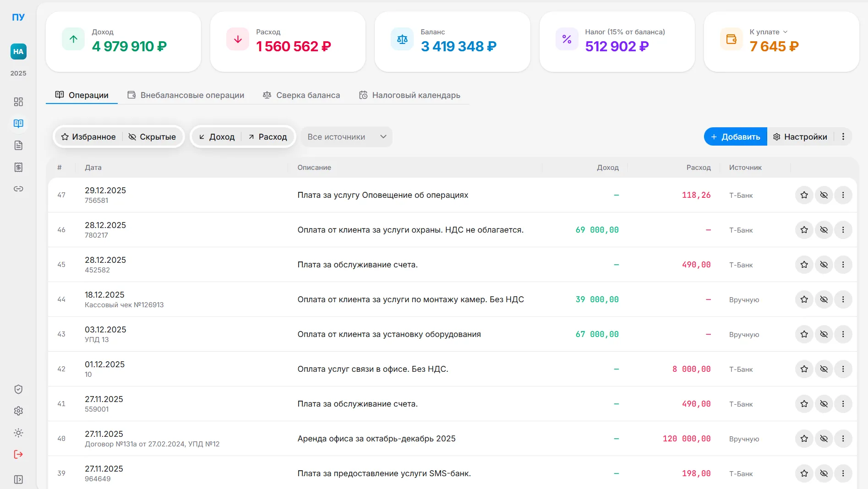Viewport: 868px width, 489px height.
Task: Collapse the sidebar panel icon
Action: point(18,479)
